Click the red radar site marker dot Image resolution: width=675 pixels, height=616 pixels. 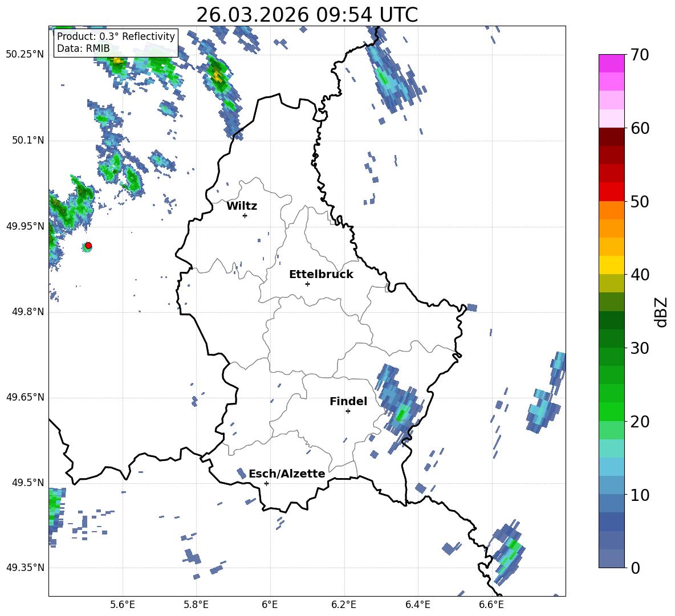coord(88,246)
